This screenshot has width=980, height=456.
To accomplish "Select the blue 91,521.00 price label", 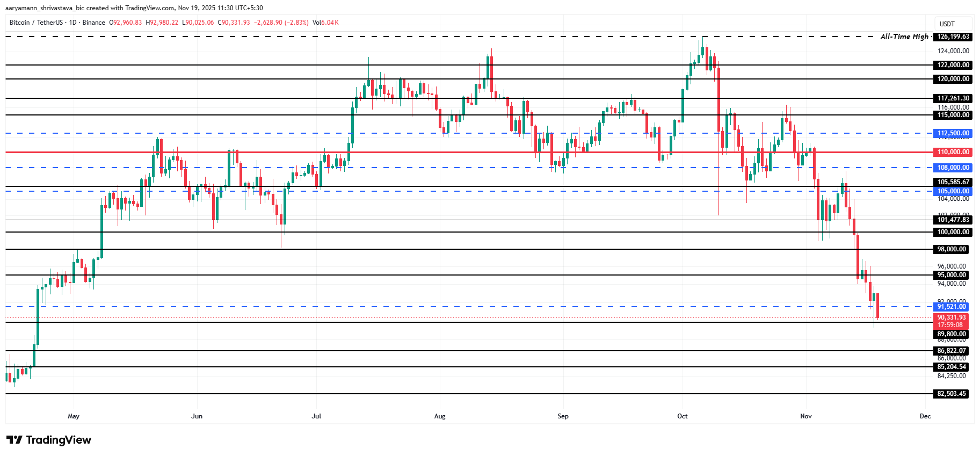I will [952, 307].
